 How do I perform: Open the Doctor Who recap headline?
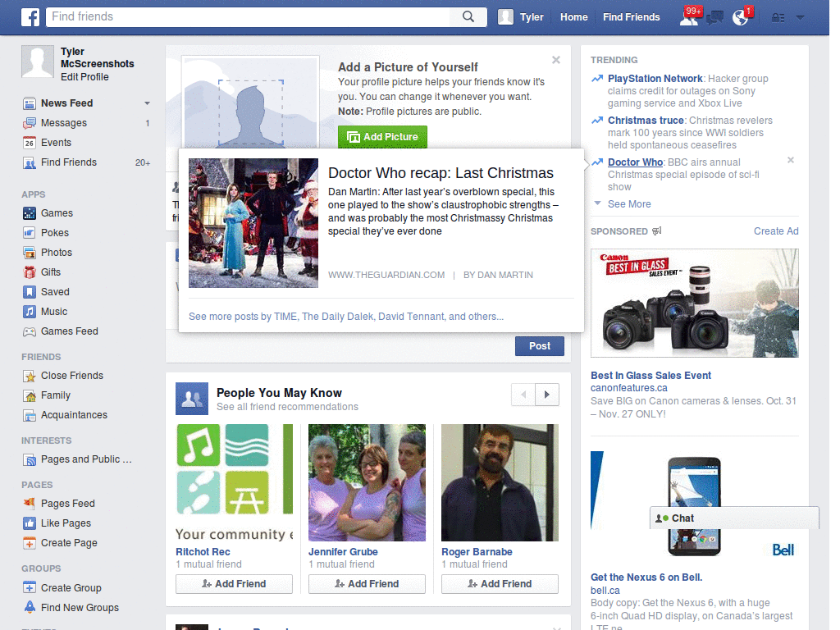441,173
